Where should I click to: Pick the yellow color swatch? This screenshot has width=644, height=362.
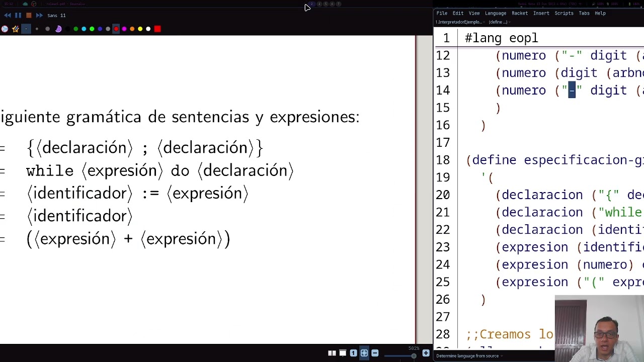(140, 29)
